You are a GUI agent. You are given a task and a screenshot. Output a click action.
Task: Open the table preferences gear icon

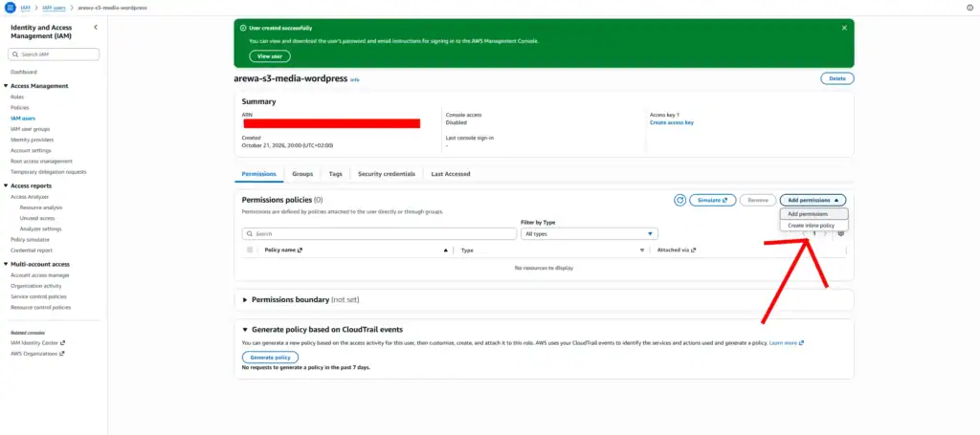(x=840, y=233)
